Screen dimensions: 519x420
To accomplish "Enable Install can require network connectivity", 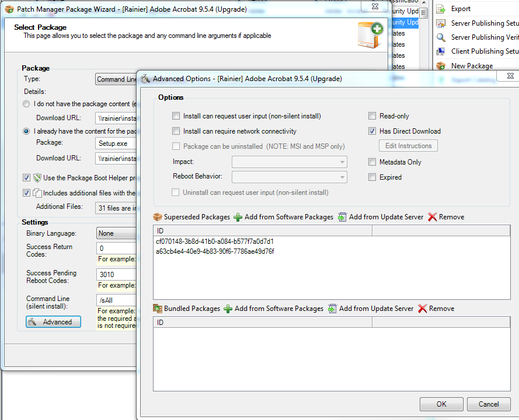I will click(x=176, y=131).
